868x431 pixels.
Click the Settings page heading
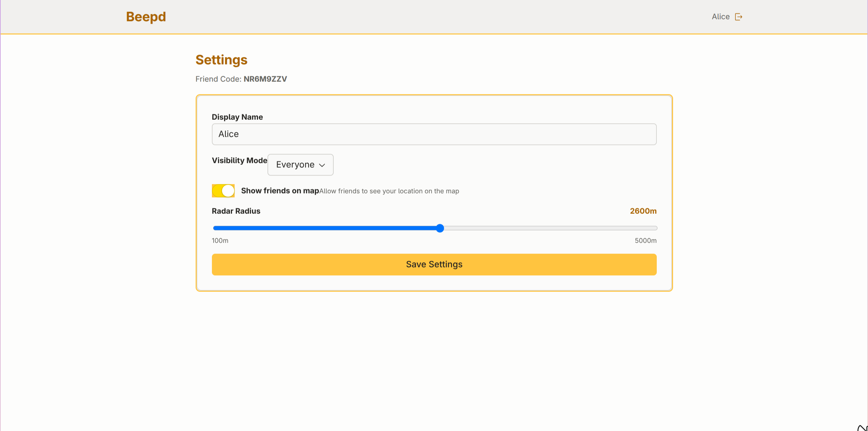[x=221, y=60]
